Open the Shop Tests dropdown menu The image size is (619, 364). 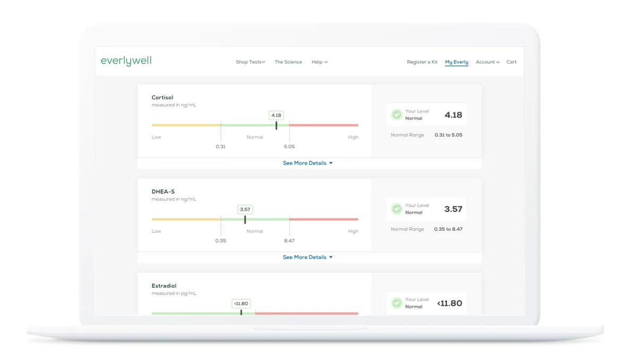250,62
